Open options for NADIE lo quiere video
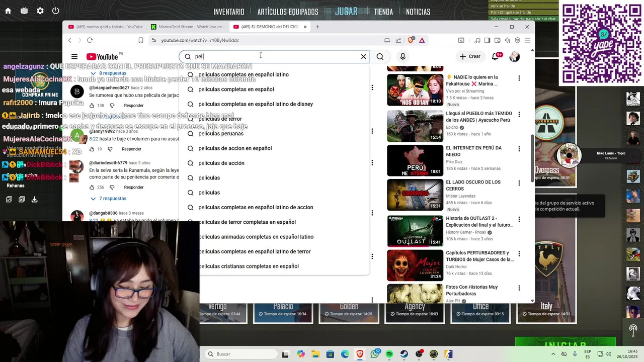 point(519,78)
